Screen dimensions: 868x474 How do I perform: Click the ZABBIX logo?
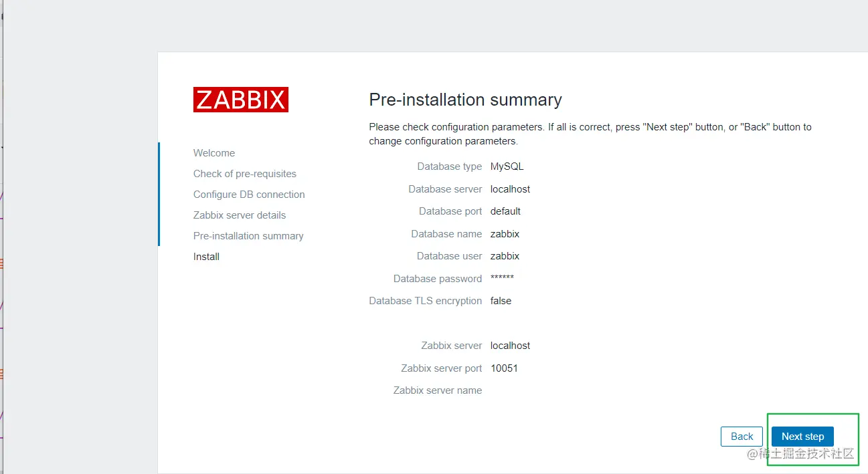pyautogui.click(x=241, y=100)
